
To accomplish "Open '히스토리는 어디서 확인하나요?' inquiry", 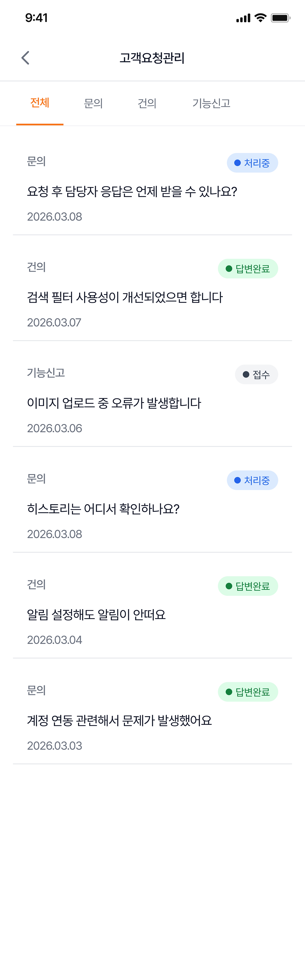I will (103, 509).
